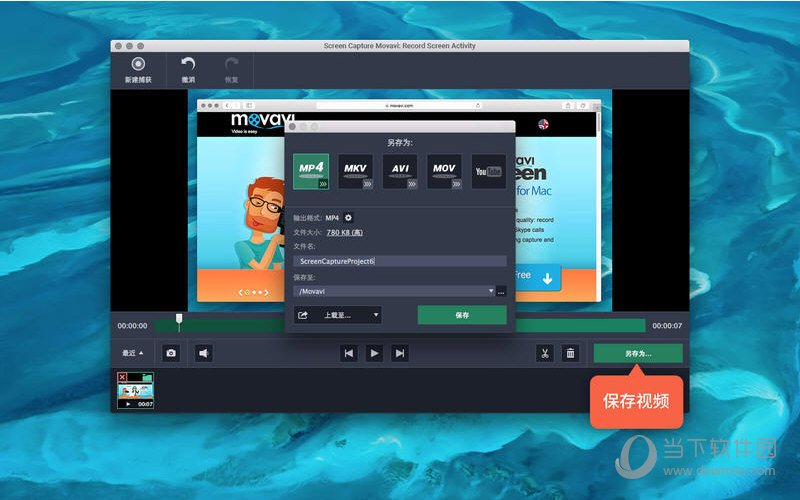Go to previous slide arrow in recorded page
This screenshot has height=500, width=800.
tap(240, 292)
